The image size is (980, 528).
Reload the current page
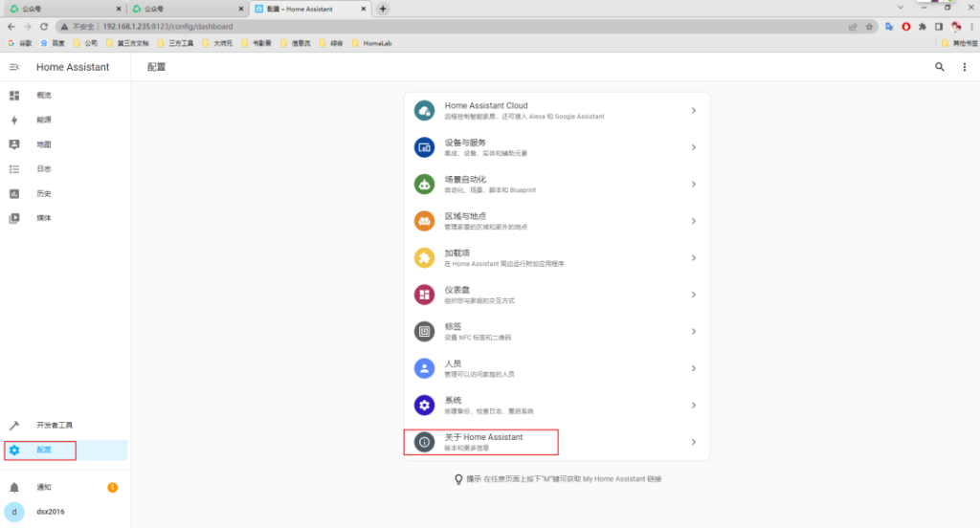(x=44, y=27)
